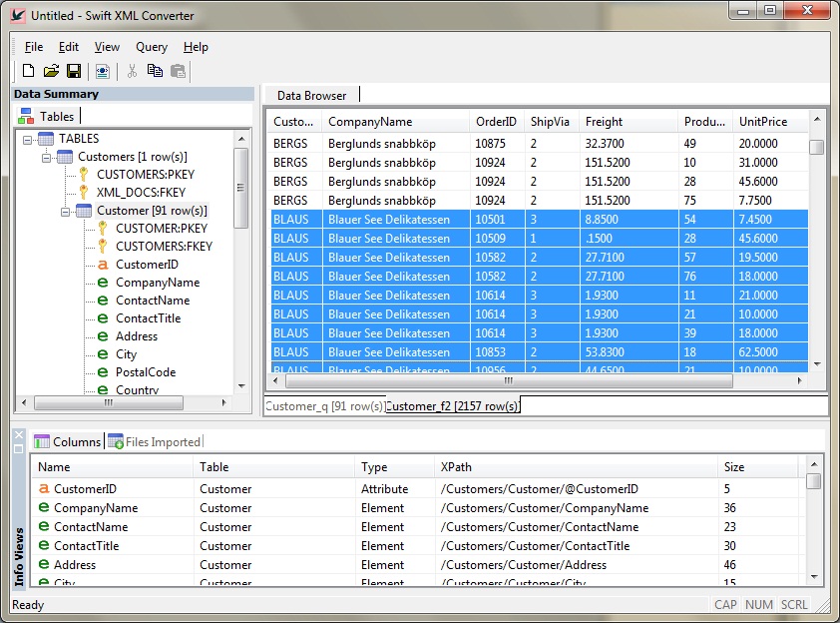The width and height of the screenshot is (840, 623).
Task: Click the TABLES root node icon
Action: point(46,139)
